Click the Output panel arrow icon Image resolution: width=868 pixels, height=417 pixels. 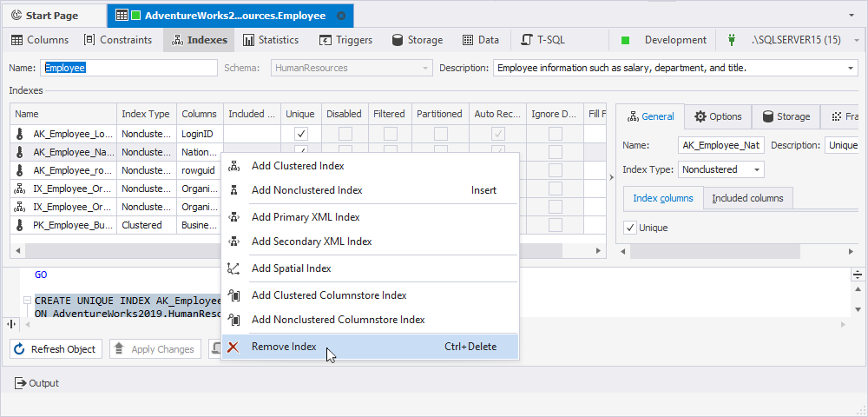pos(21,383)
